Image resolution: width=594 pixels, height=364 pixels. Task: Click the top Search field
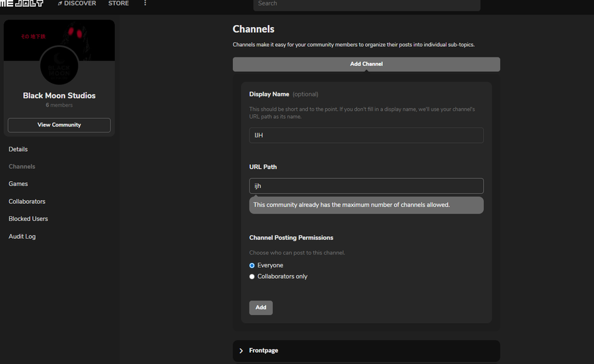[x=366, y=4]
